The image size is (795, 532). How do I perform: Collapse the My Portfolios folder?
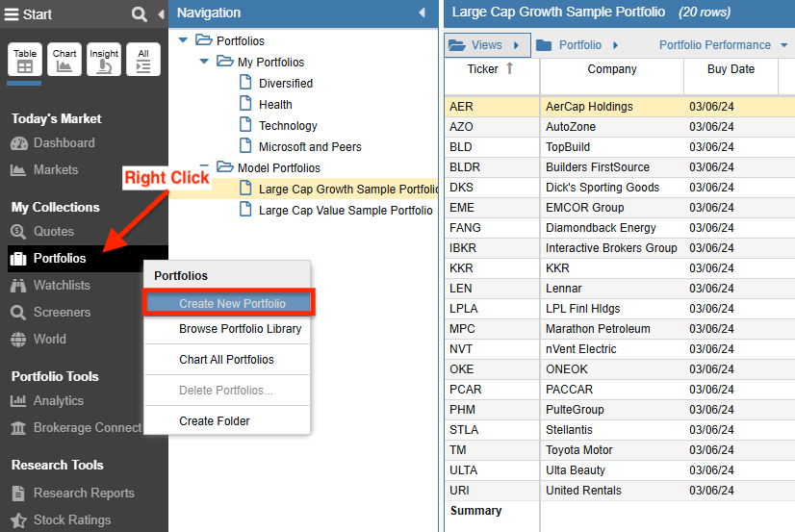tap(204, 62)
